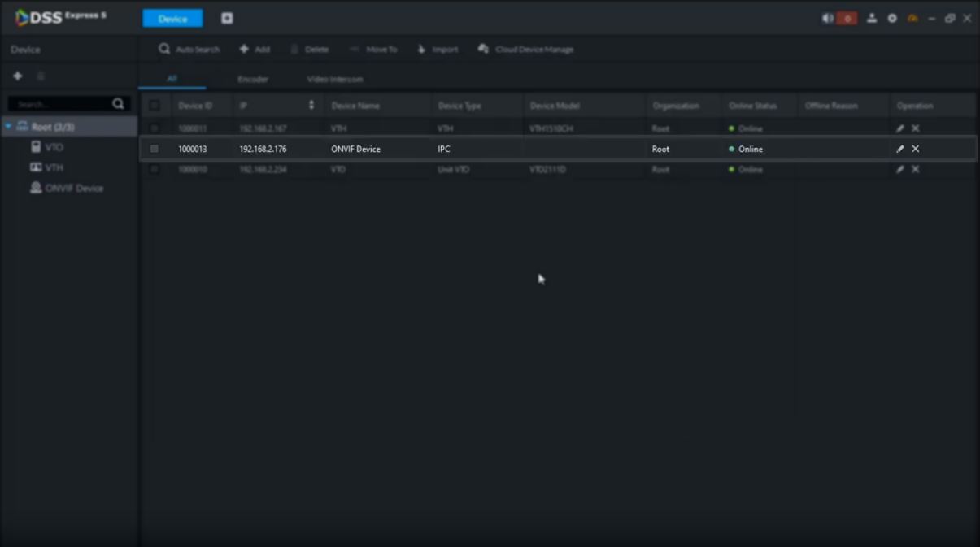Click the device search input field
Viewport: 980px width, 547px height.
tap(59, 104)
